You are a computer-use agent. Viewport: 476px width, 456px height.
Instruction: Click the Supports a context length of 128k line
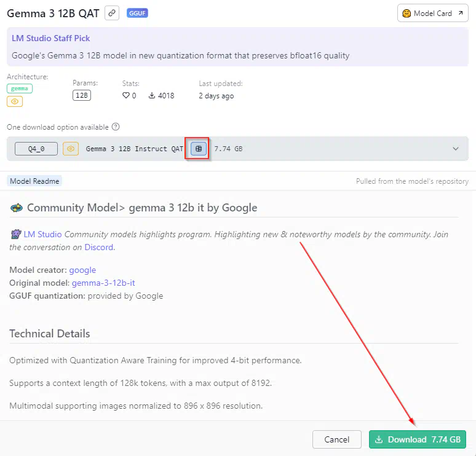(141, 383)
